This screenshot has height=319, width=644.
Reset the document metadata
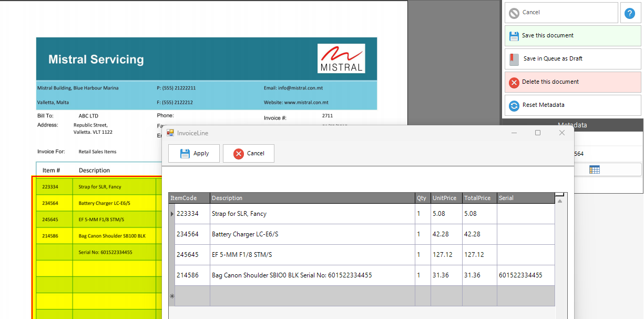click(573, 105)
